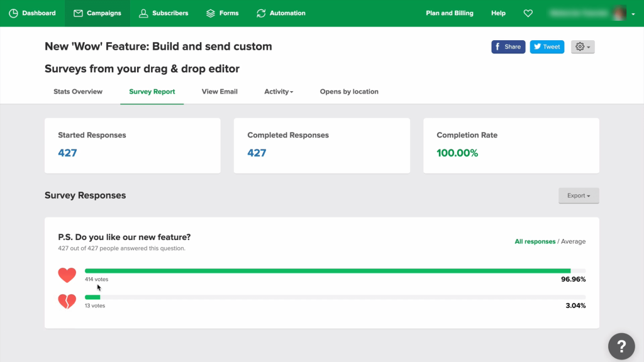Open the help question mark bubble
The image size is (644, 362).
[x=621, y=346]
